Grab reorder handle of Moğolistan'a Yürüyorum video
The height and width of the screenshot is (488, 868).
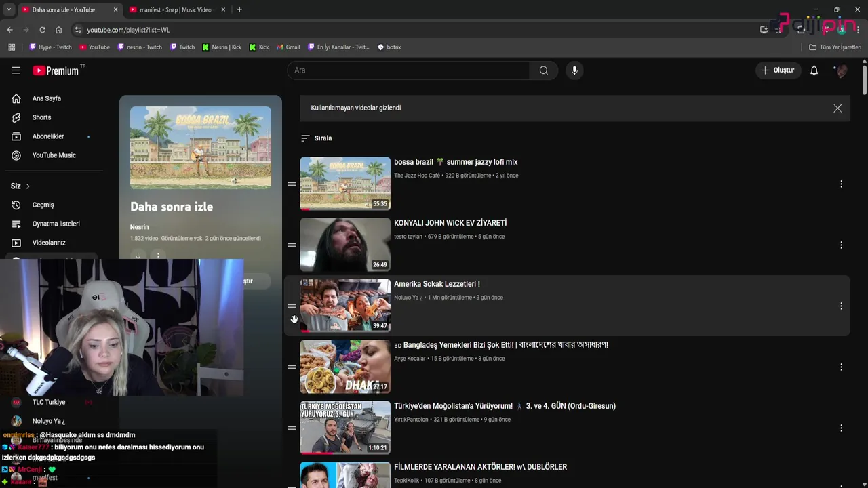[292, 428]
